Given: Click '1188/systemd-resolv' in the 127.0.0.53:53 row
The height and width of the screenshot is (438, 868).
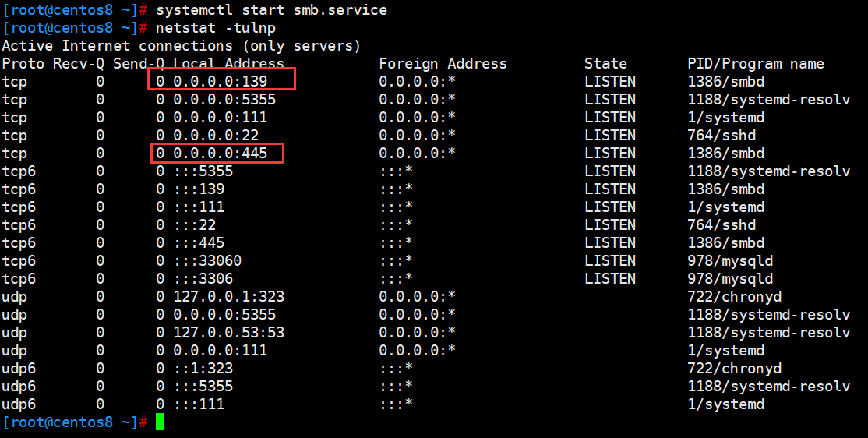Looking at the screenshot, I should [x=769, y=332].
